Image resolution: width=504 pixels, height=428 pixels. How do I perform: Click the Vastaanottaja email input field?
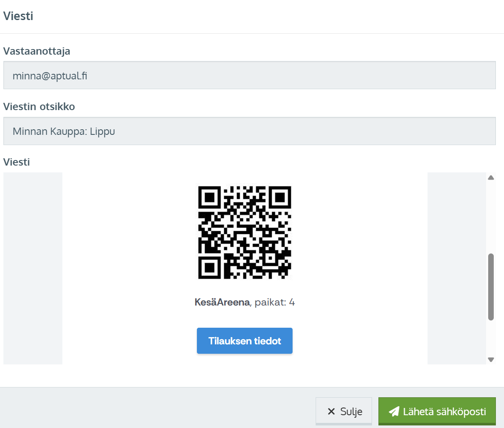(249, 75)
